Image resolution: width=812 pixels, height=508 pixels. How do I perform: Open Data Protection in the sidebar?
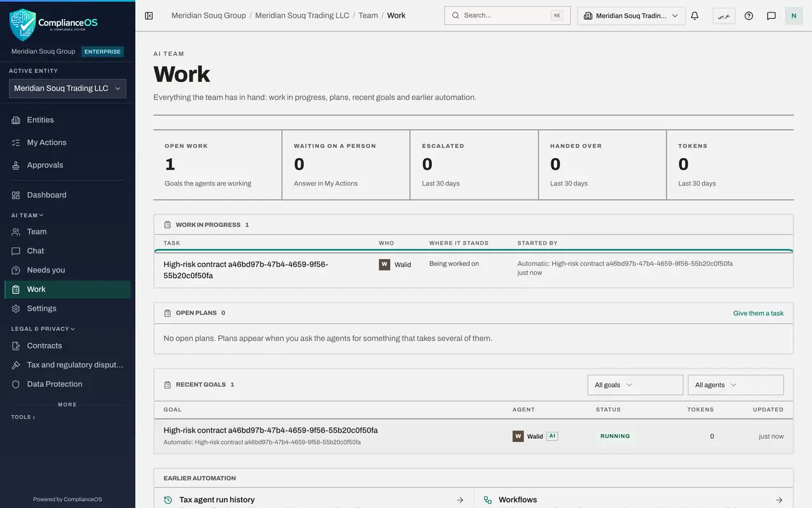point(67,384)
